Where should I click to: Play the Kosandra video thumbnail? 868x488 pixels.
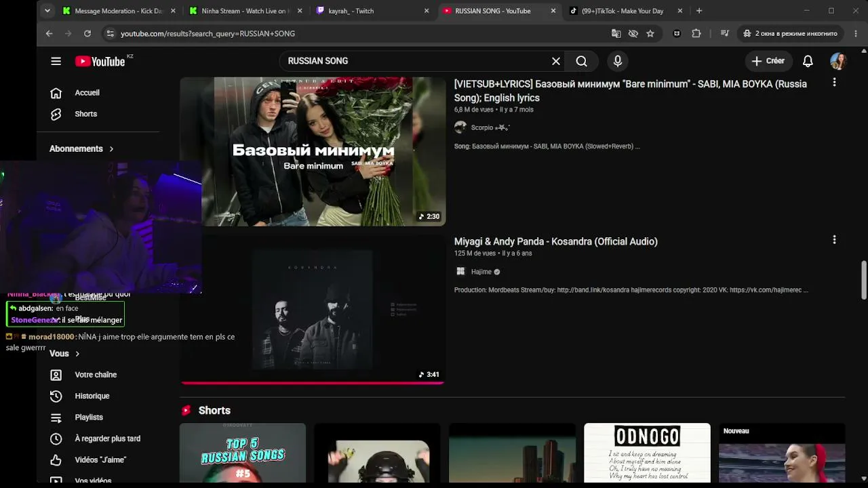pos(313,310)
